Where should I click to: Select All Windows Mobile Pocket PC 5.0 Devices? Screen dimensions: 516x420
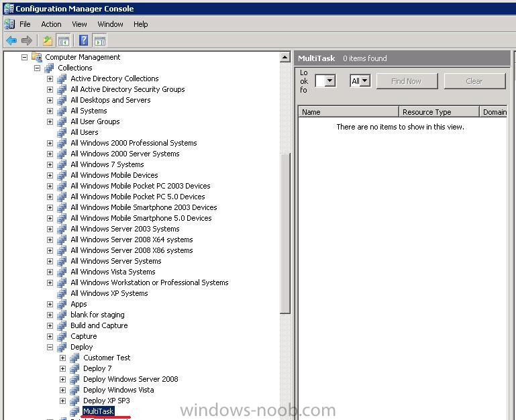tap(138, 197)
